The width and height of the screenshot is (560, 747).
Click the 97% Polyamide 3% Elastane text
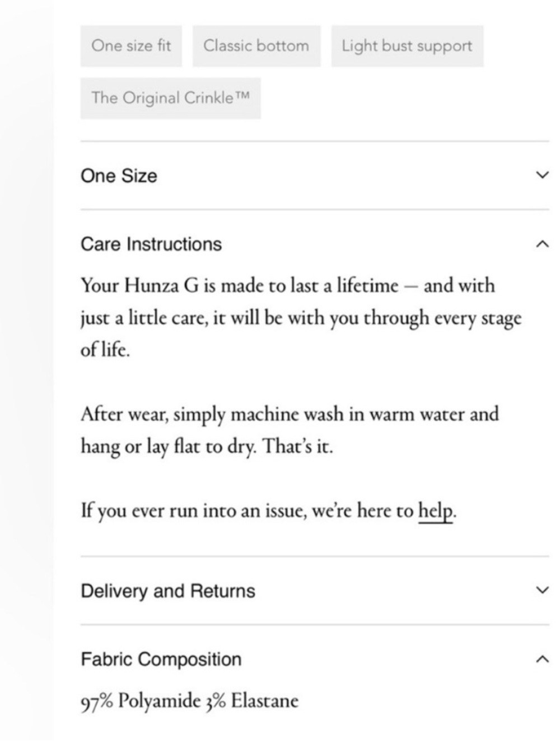[x=189, y=702]
